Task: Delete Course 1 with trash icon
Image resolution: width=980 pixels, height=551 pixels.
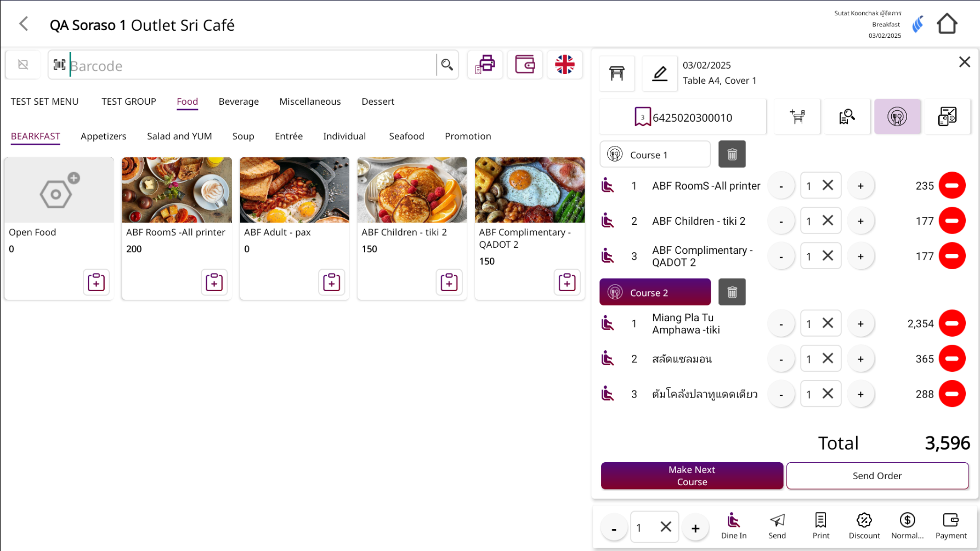Action: coord(732,155)
